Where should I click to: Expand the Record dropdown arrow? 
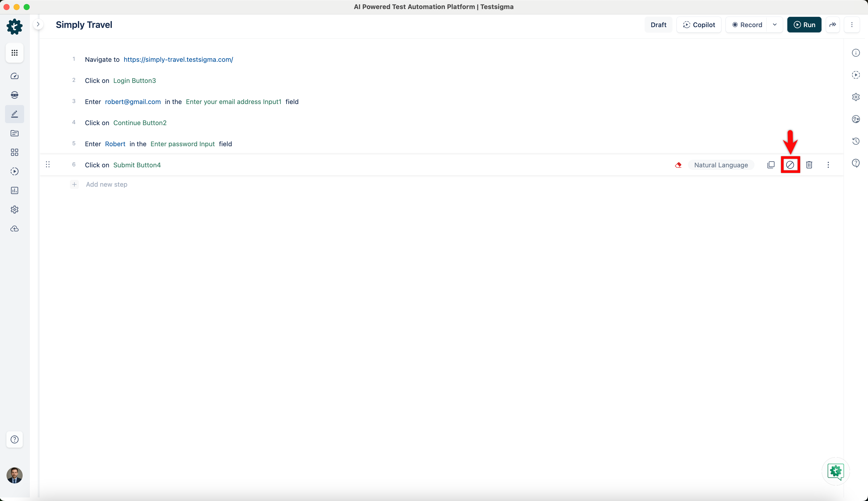[775, 25]
